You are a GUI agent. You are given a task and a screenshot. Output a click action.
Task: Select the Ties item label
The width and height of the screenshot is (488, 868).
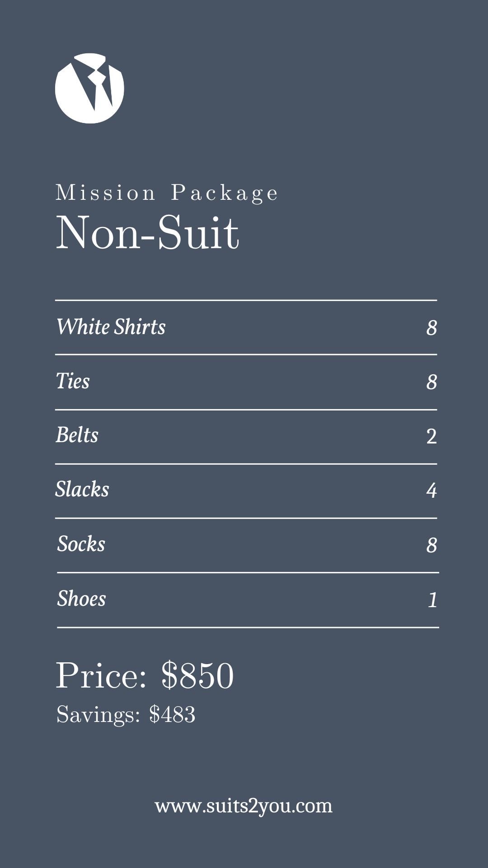(73, 381)
